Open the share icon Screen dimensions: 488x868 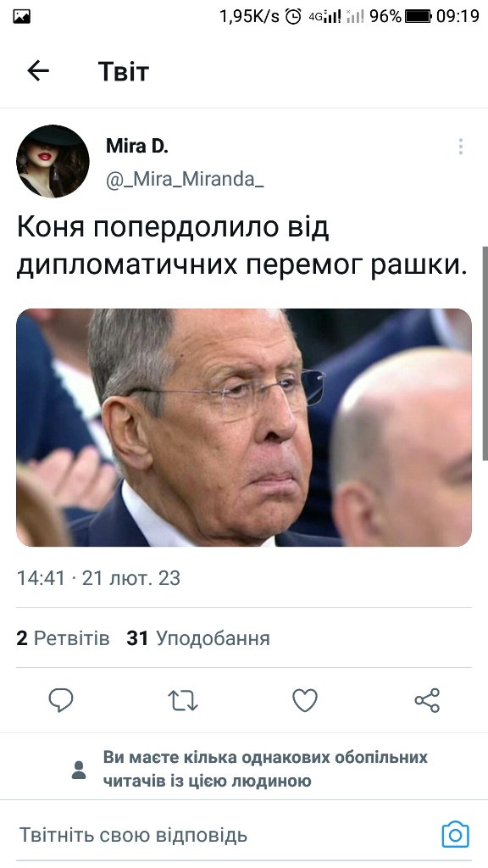click(427, 700)
